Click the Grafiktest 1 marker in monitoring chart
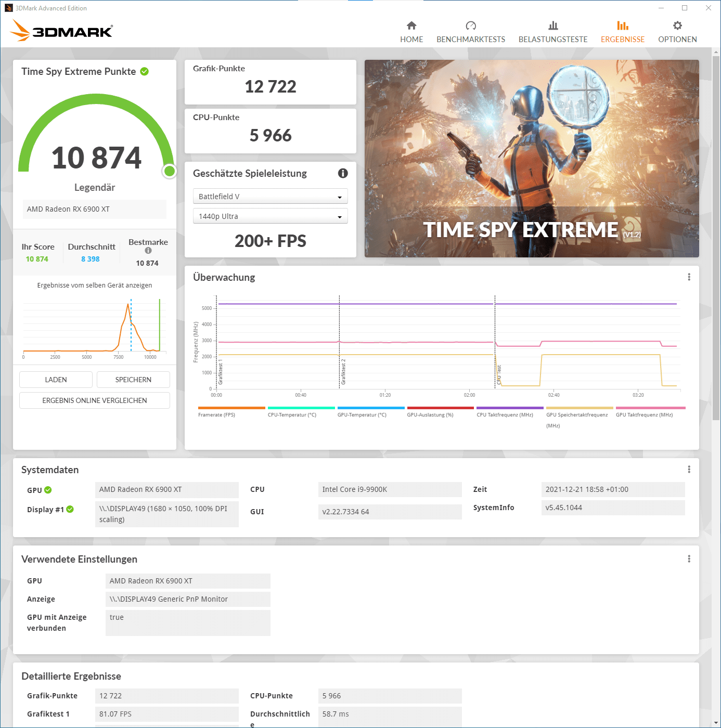 (x=220, y=372)
